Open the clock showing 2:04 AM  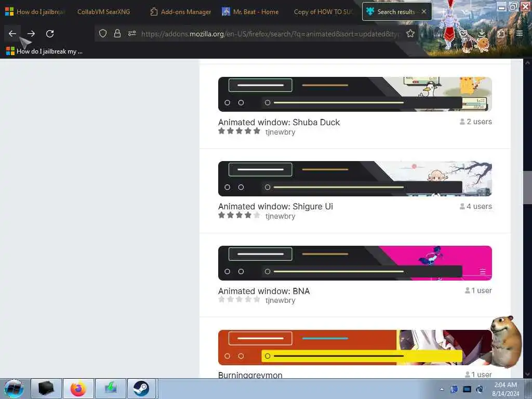[506, 389]
